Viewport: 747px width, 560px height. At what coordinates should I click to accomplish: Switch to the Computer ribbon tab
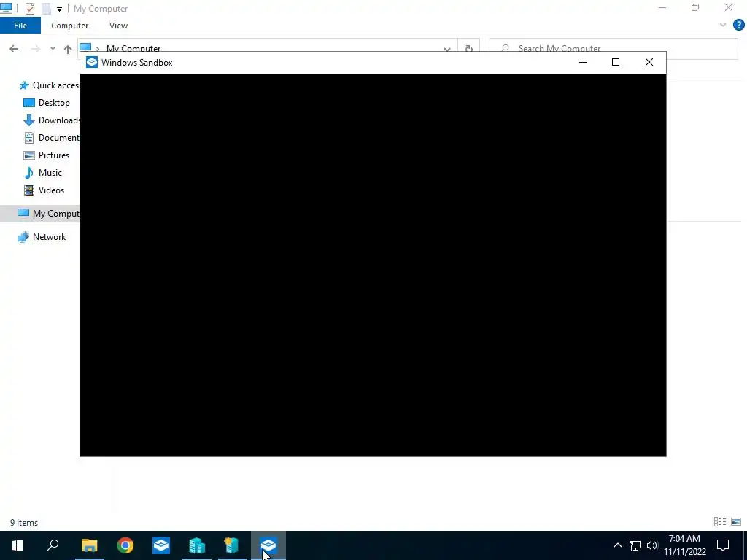click(x=69, y=26)
